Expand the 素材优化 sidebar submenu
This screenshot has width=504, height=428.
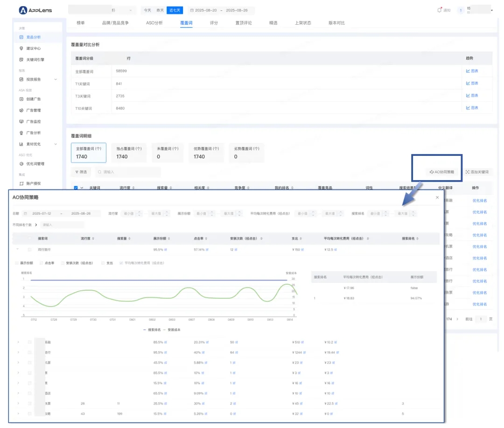[56, 144]
